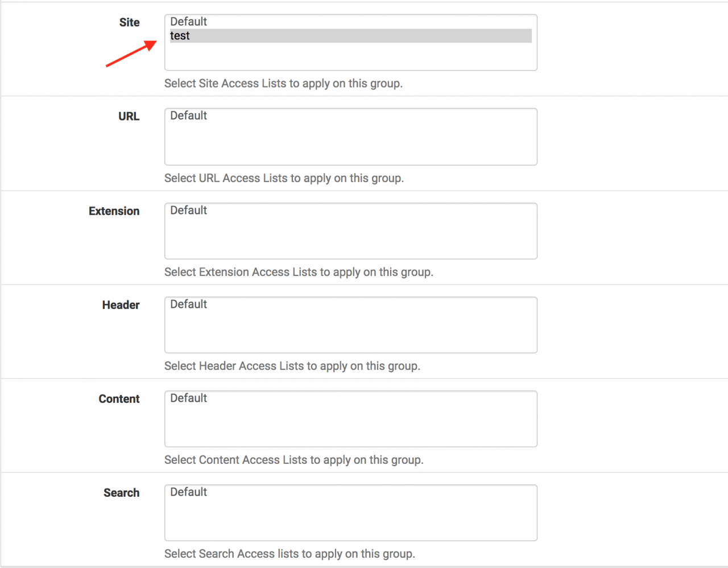This screenshot has width=728, height=568.
Task: Focus the Search list box blank area
Action: click(350, 521)
